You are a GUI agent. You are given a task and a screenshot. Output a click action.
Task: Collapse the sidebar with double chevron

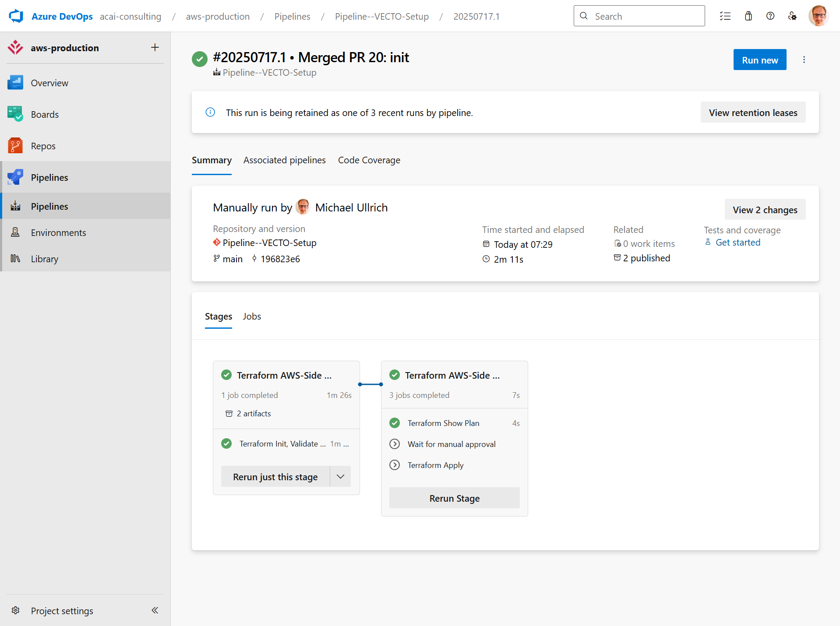(x=155, y=610)
